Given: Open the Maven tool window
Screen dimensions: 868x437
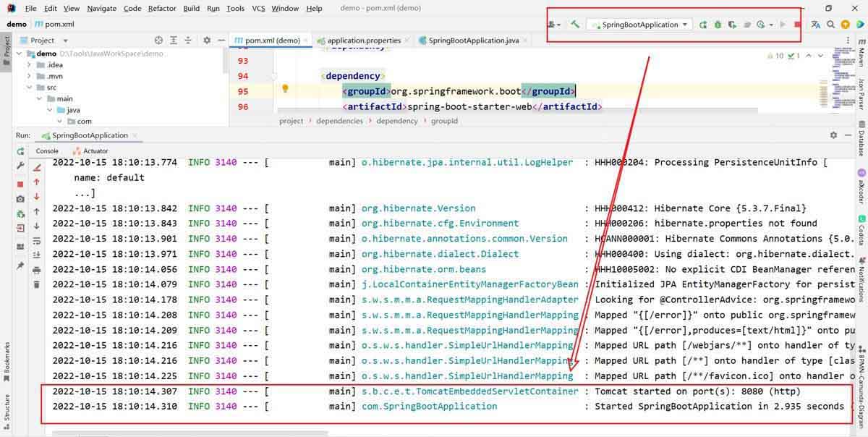Looking at the screenshot, I should coord(861,52).
